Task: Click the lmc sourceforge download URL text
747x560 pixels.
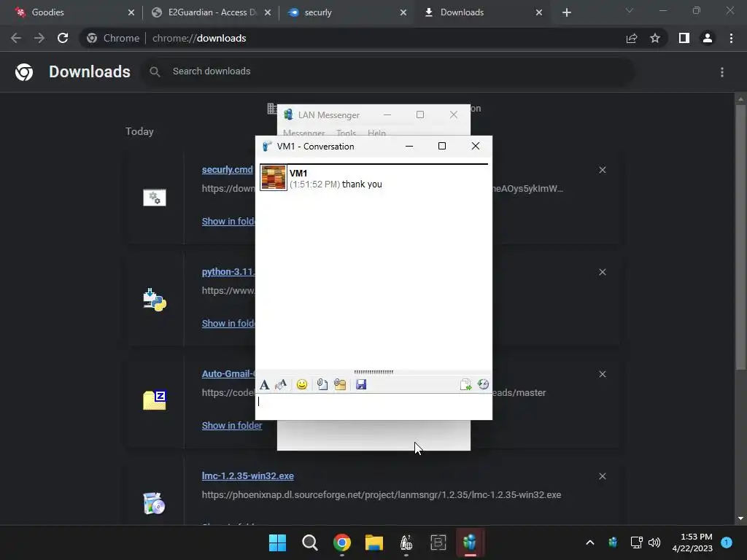Action: coord(381,495)
